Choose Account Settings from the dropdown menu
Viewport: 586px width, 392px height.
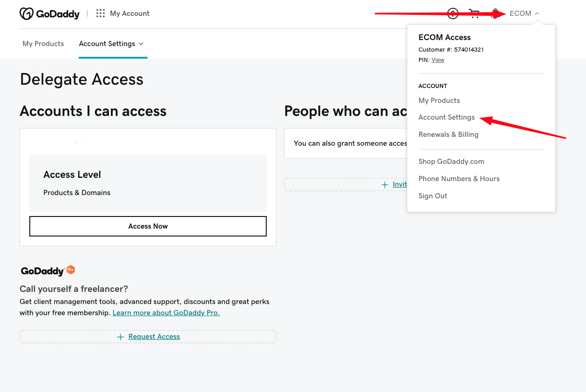[x=446, y=117]
